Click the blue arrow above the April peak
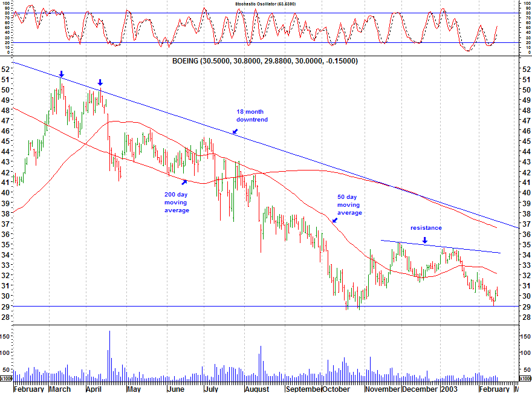This screenshot has width=532, height=393. (100, 82)
